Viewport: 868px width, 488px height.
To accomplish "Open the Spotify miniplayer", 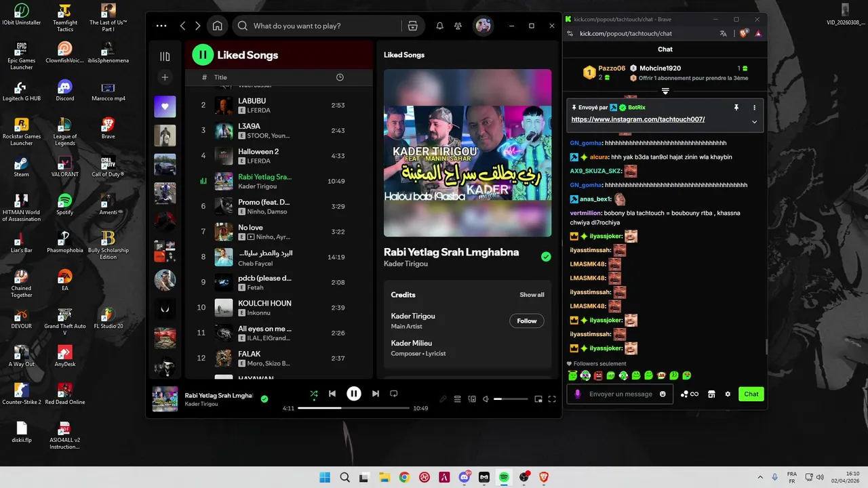I will (538, 399).
